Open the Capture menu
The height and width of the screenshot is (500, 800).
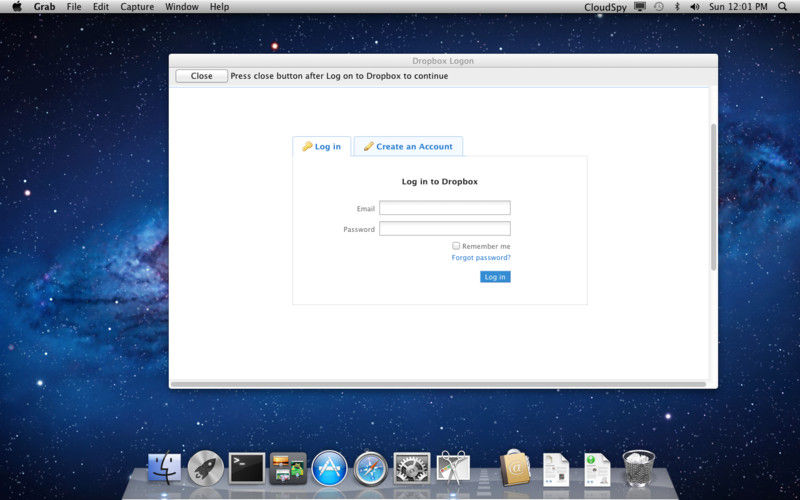pyautogui.click(x=137, y=7)
